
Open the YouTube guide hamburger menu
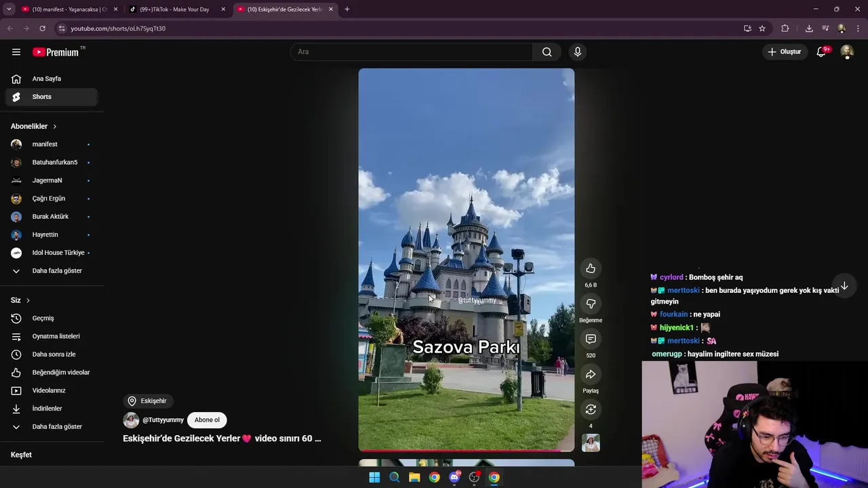point(16,52)
